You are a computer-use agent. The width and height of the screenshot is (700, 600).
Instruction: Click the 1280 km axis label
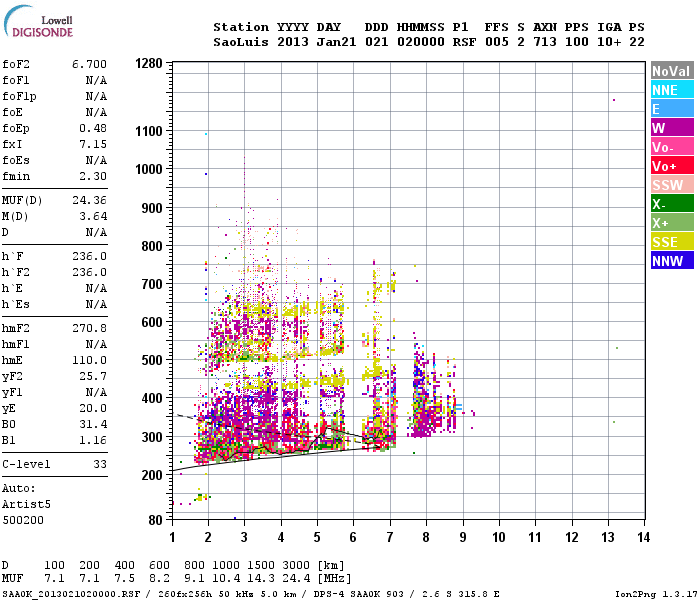[149, 63]
